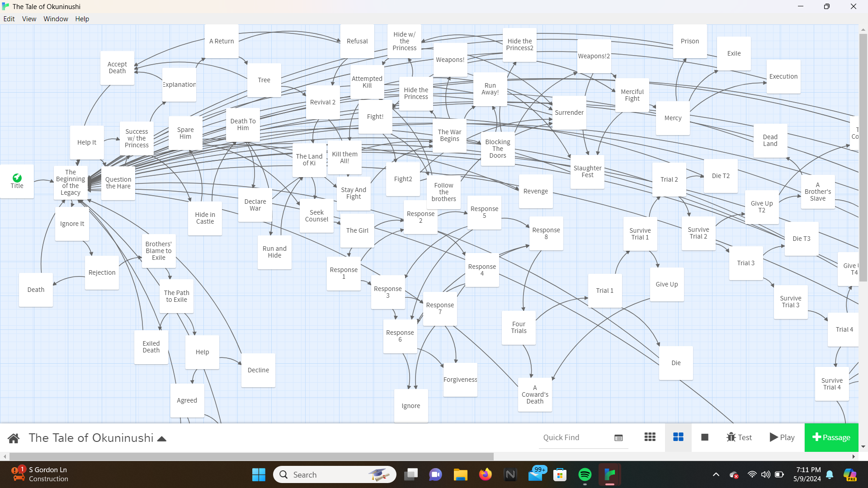868x488 pixels.
Task: Open the Edit menu
Action: [9, 19]
